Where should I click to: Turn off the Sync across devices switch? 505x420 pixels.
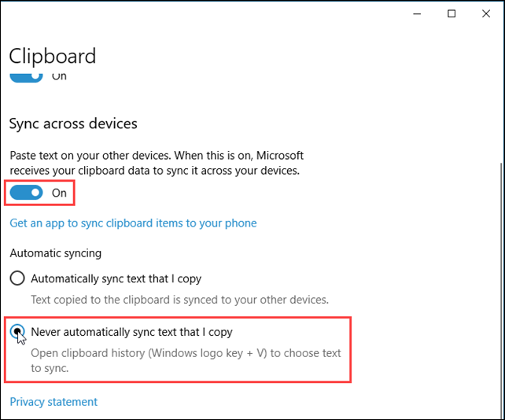tap(26, 193)
